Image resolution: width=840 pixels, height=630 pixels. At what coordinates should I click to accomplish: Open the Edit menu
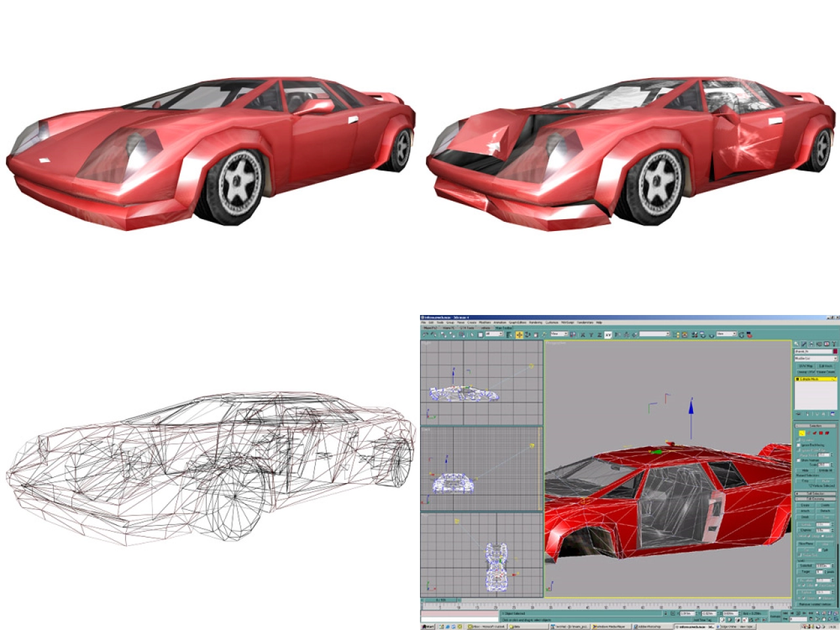point(431,322)
